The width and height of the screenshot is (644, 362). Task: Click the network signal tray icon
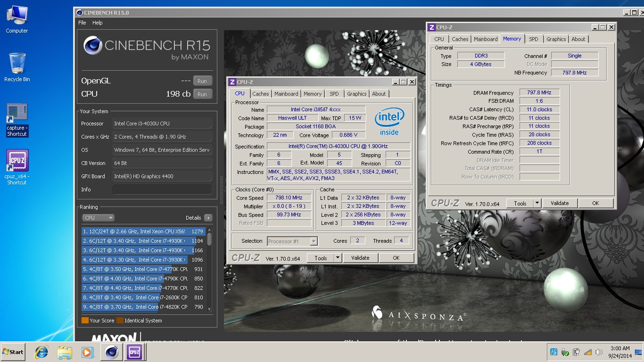coord(587,352)
